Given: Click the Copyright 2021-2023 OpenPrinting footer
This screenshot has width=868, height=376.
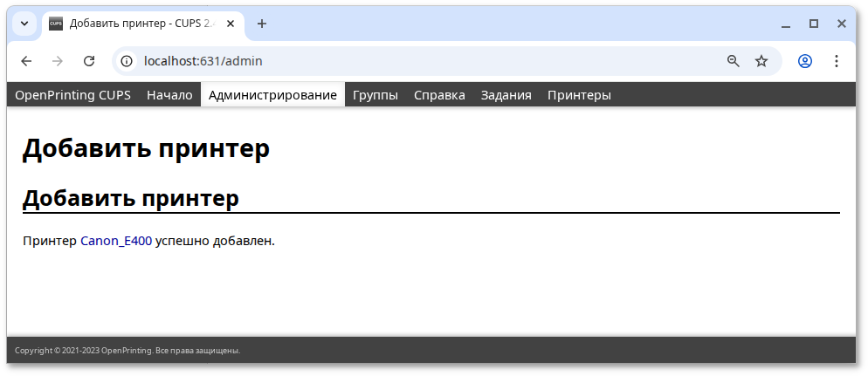Looking at the screenshot, I should point(127,351).
